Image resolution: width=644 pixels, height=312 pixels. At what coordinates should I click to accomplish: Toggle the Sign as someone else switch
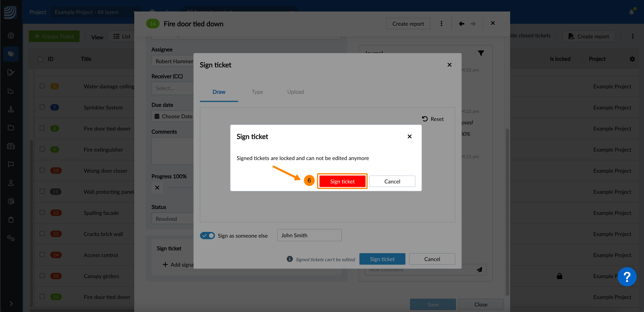click(207, 236)
